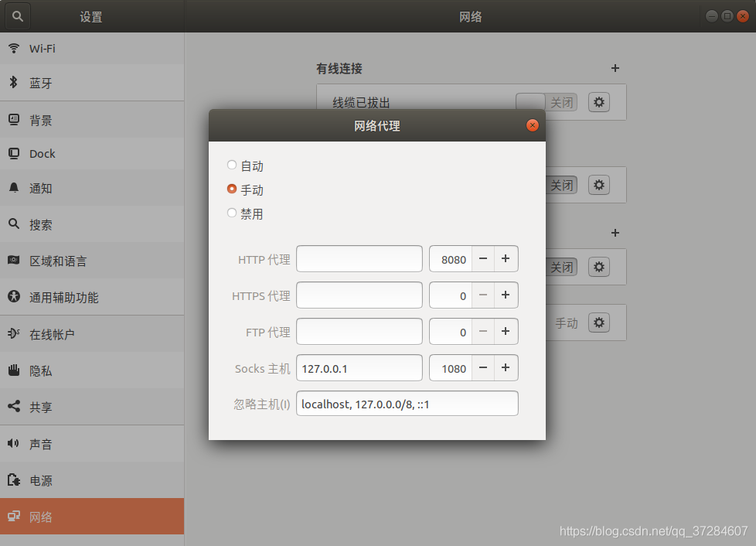Toggle the cable unplugged (线缆已拔出) switch
Screen dimensions: 756x546
(x=547, y=102)
